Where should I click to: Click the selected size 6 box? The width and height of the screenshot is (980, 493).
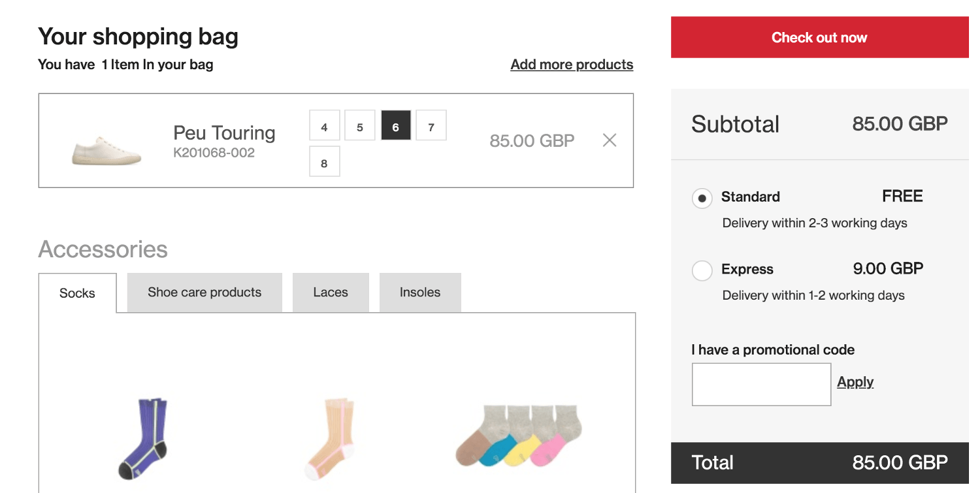(396, 125)
